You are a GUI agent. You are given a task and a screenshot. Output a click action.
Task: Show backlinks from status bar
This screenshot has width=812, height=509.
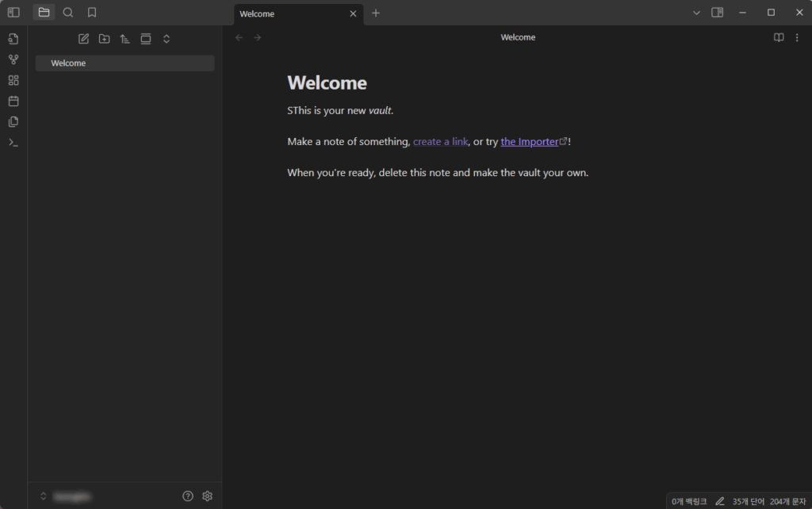coord(689,501)
